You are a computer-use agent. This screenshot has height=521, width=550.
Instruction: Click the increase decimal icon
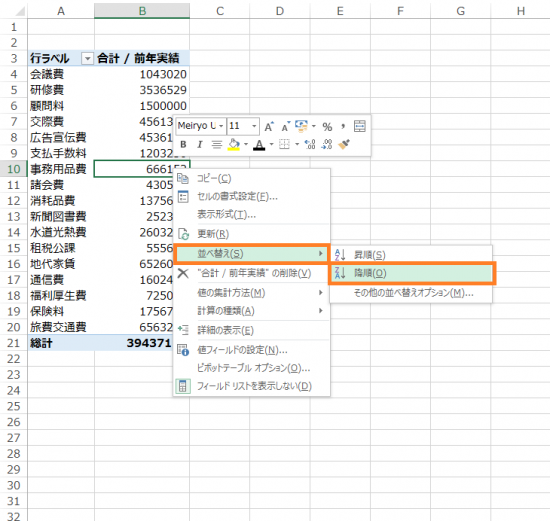[310, 145]
